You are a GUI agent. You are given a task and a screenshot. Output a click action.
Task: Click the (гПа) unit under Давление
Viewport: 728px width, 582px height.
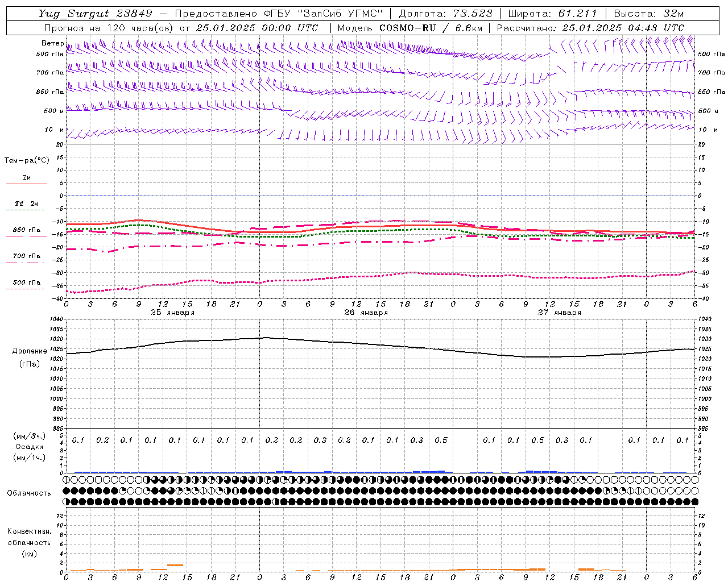[30, 364]
